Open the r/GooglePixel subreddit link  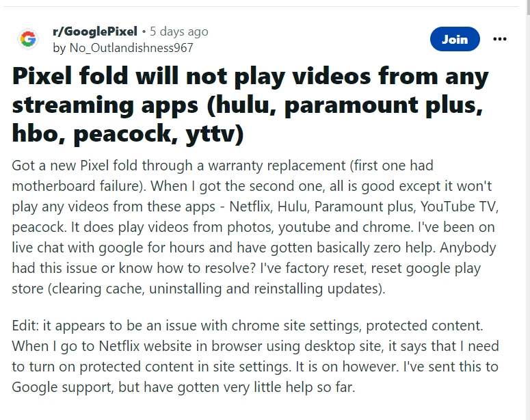tap(94, 31)
